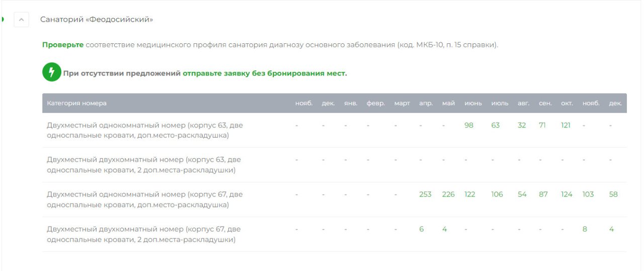Image resolution: width=644 pixels, height=271 pixels.
Task: Select 121 places in the окт. column
Action: point(566,125)
